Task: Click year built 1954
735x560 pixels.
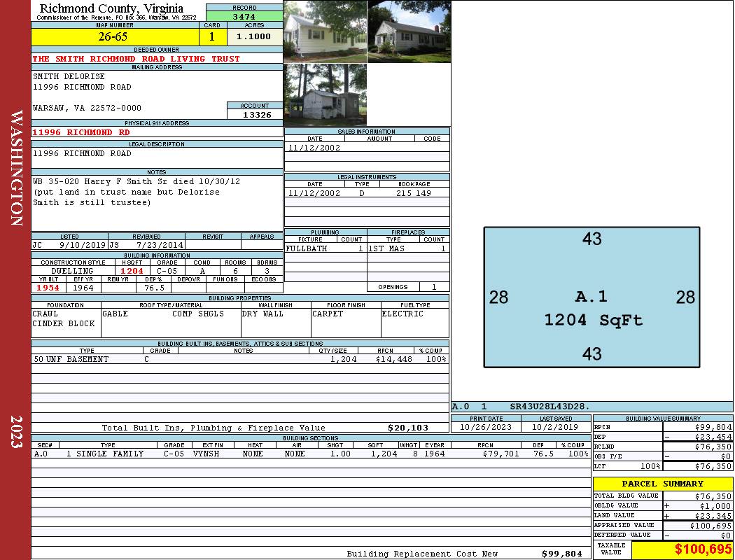Action: tap(48, 288)
